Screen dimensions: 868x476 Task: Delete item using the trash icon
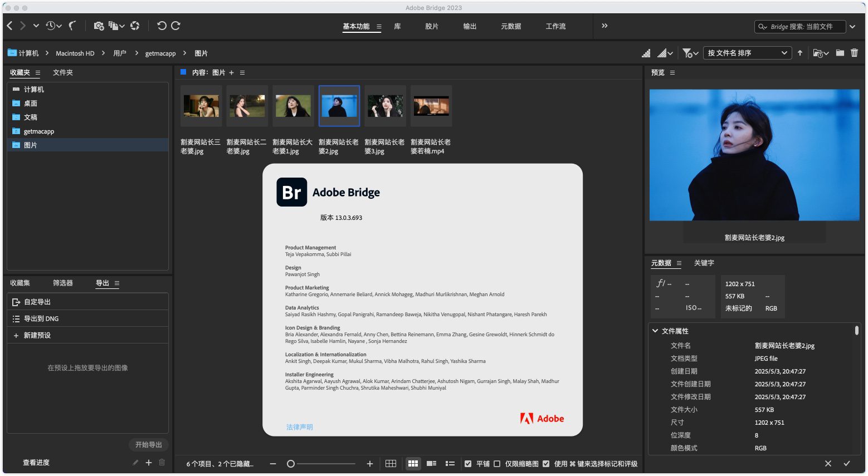854,53
